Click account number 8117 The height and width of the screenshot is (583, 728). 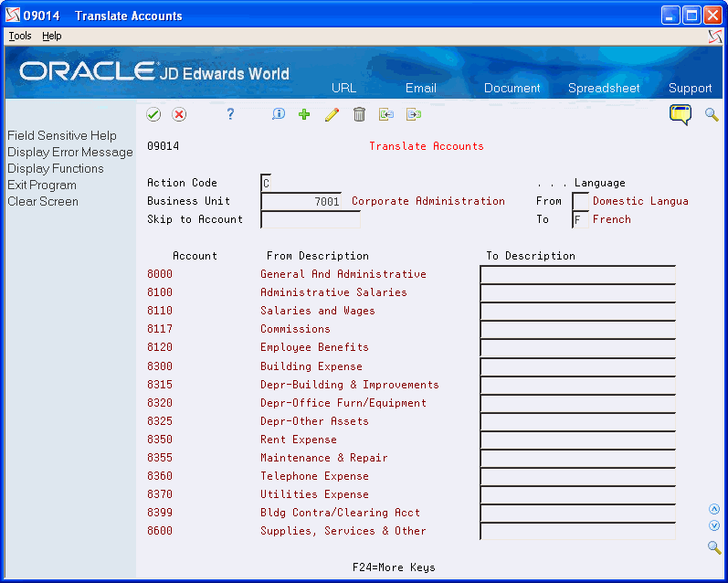click(x=160, y=329)
